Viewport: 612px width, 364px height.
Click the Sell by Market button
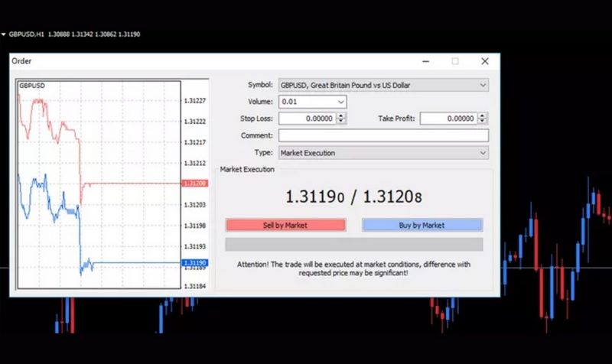(285, 225)
